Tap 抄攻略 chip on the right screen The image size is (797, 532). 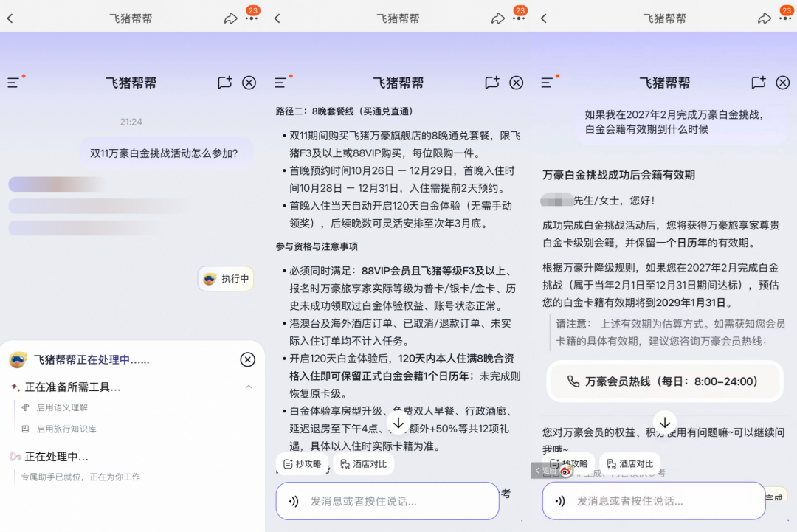pos(569,463)
